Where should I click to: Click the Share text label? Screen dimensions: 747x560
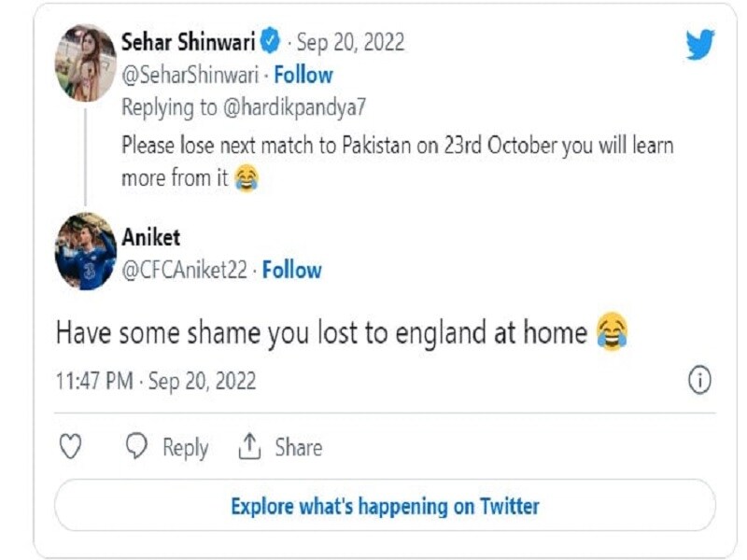(x=299, y=447)
